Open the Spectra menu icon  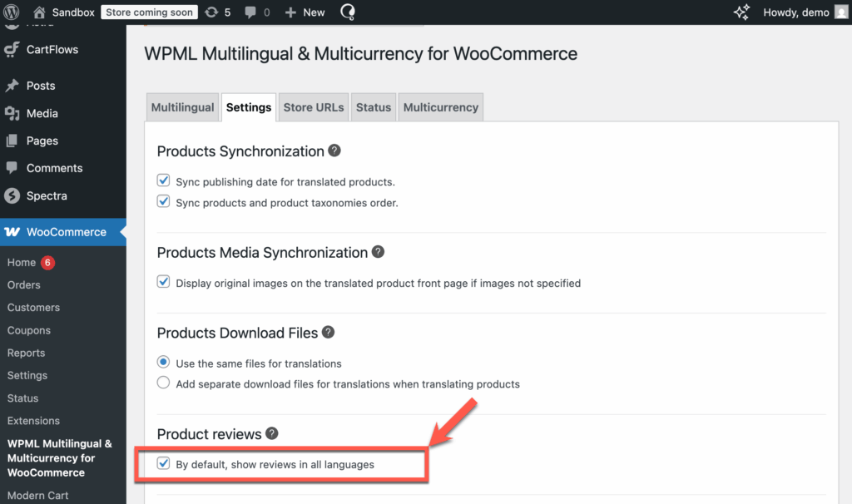(14, 195)
